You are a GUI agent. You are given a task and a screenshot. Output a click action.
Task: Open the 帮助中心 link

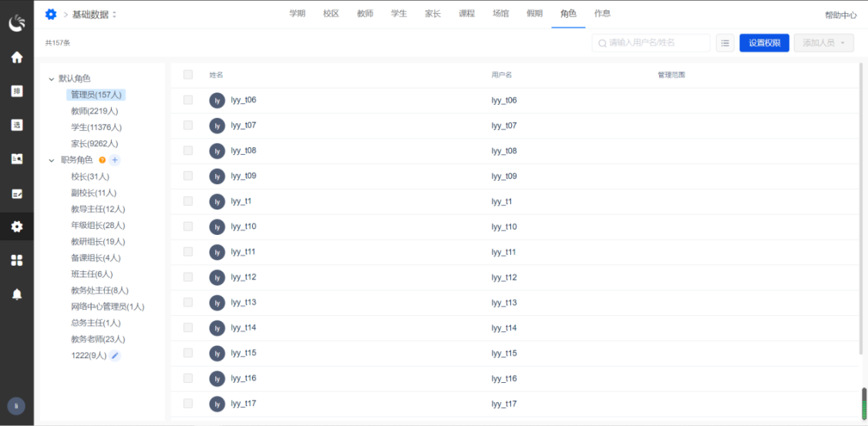[840, 15]
